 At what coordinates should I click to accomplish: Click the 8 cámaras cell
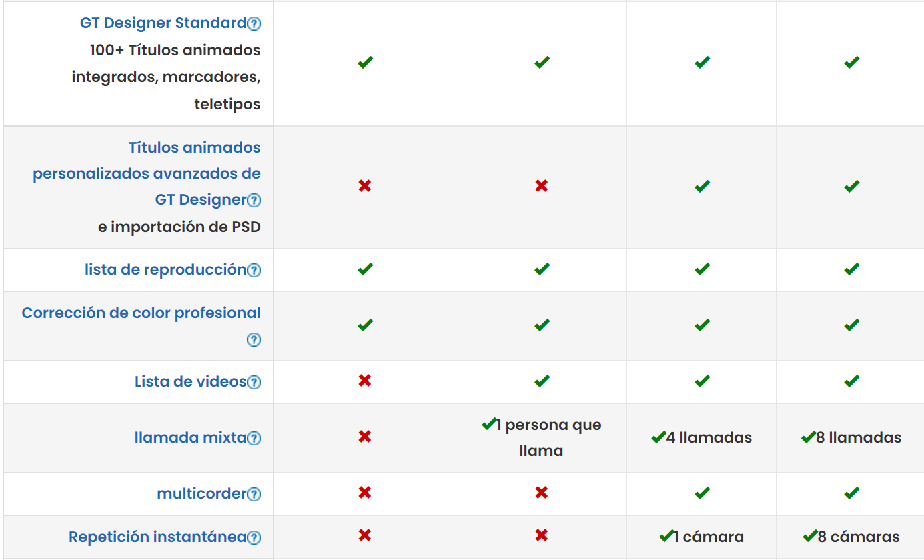coord(851,537)
